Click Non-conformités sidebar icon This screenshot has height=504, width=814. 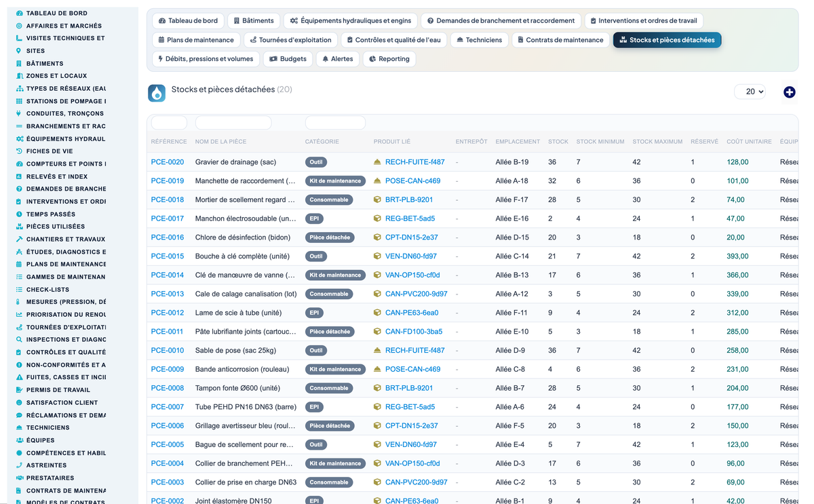tap(19, 365)
